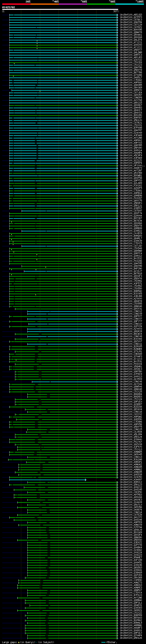The height and width of the screenshot is (644, 146).
Task: Select hit label UniRef100_C6TI29
Action: [x=131, y=25]
